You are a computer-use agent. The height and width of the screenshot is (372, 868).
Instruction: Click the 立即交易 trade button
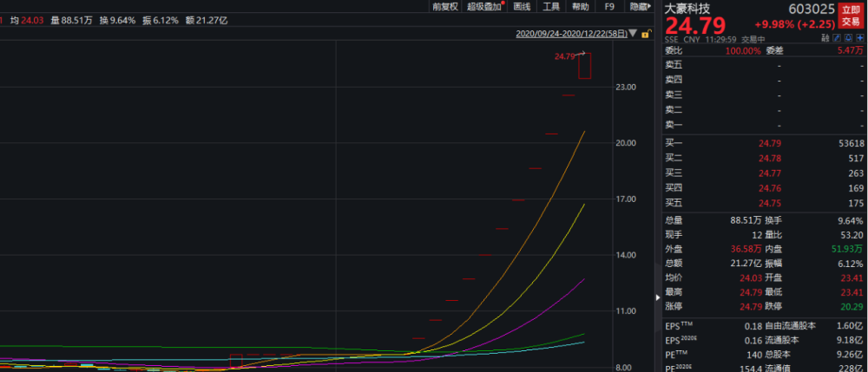[x=851, y=16]
